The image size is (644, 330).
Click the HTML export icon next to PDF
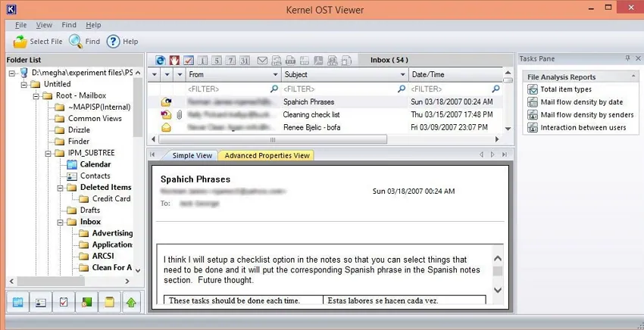tap(333, 61)
